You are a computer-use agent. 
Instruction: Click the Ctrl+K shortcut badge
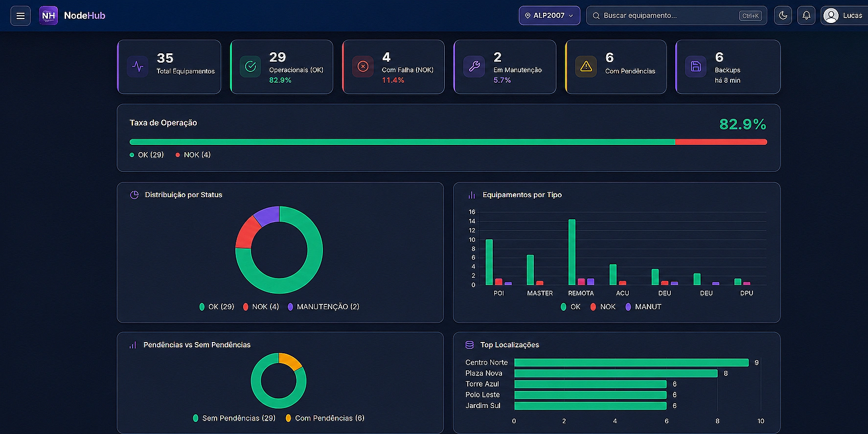[750, 16]
